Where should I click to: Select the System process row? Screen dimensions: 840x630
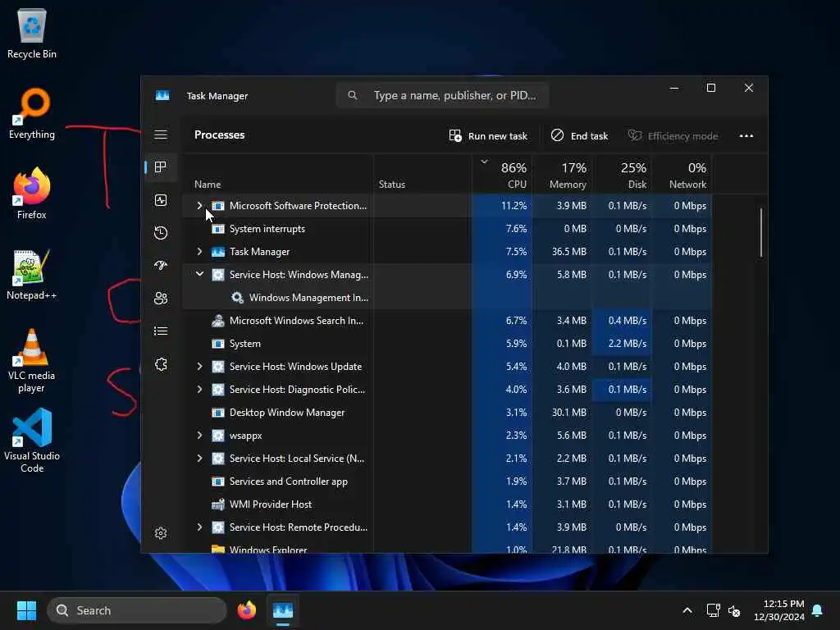[447, 344]
